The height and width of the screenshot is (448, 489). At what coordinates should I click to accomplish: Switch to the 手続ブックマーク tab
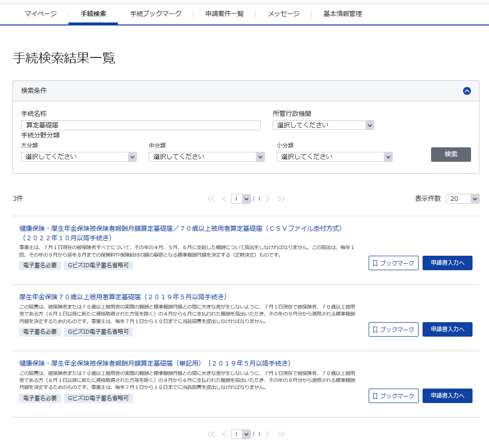155,14
